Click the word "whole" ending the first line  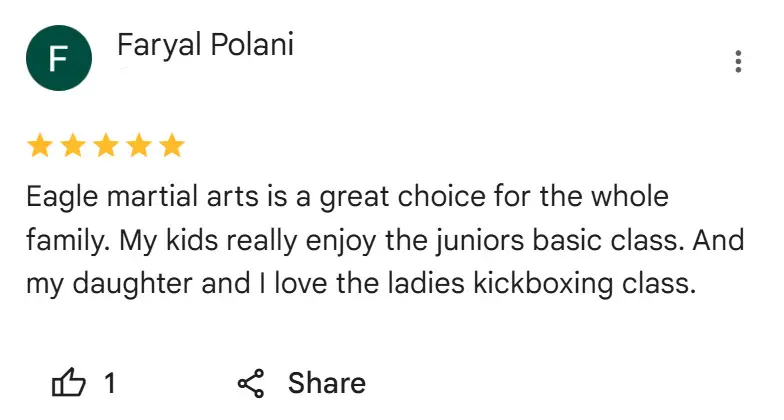(630, 196)
